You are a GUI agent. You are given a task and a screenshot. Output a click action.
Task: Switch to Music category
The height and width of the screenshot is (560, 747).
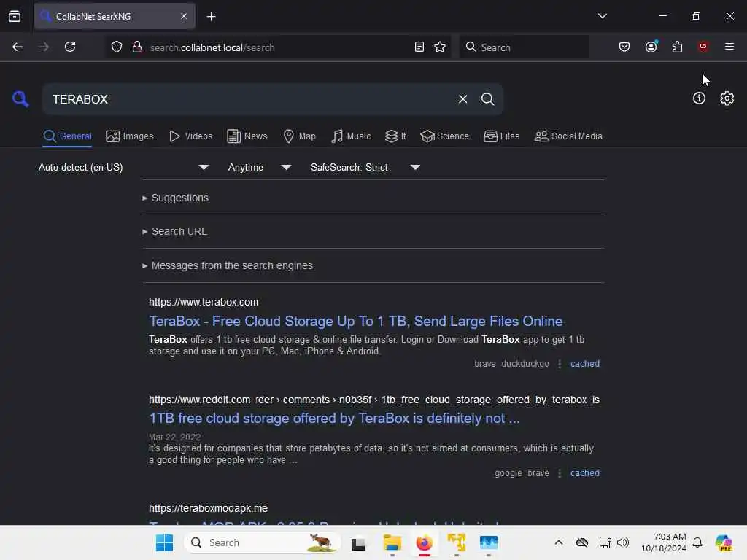pos(351,136)
